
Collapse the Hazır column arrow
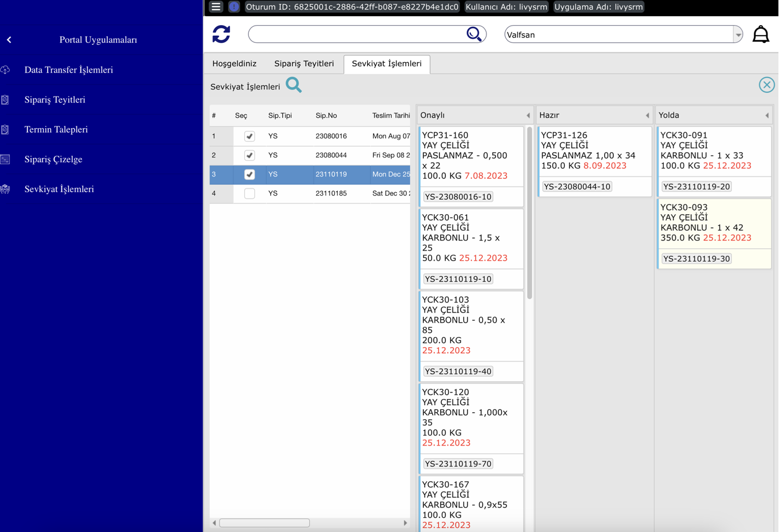647,116
